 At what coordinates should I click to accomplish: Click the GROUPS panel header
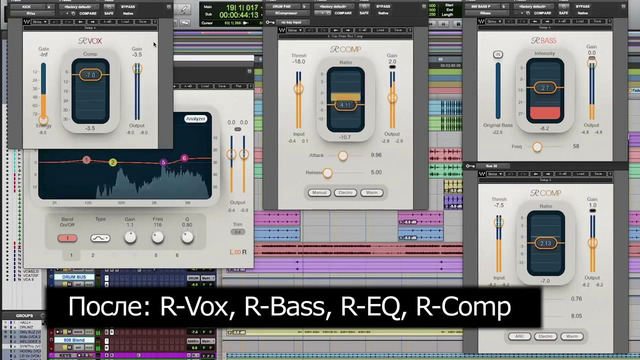tap(24, 316)
